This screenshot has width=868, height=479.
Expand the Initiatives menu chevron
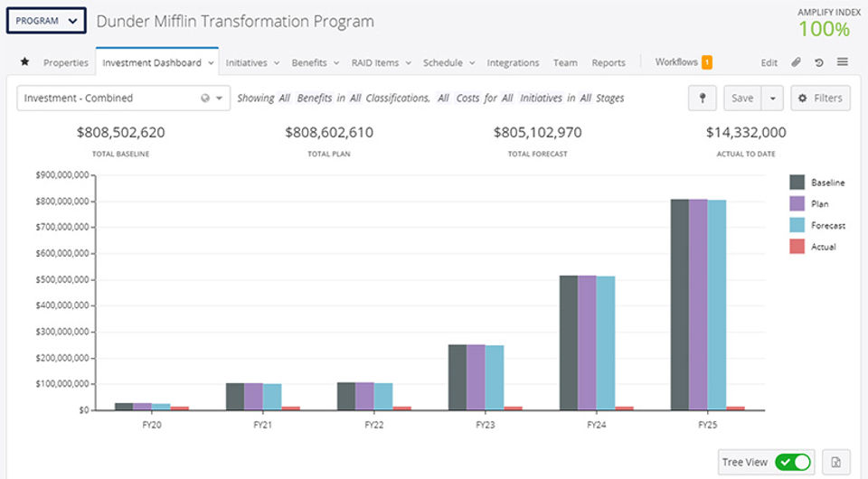click(277, 63)
